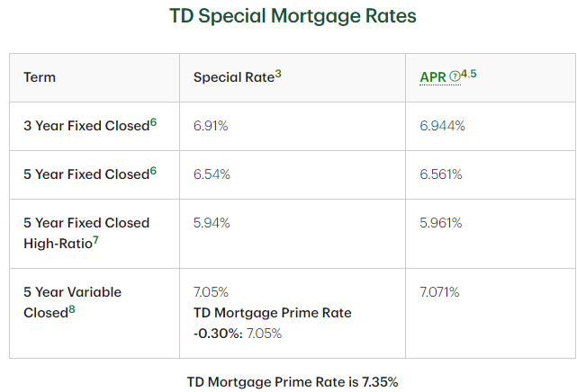Click the Special Rate column header
Viewport: 577px width, 392px height.
pos(234,77)
